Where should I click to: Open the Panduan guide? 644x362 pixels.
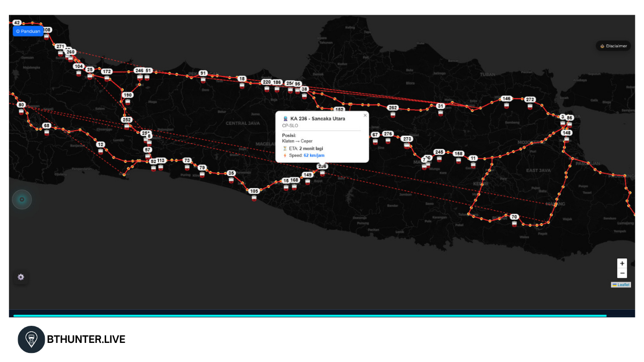click(28, 31)
